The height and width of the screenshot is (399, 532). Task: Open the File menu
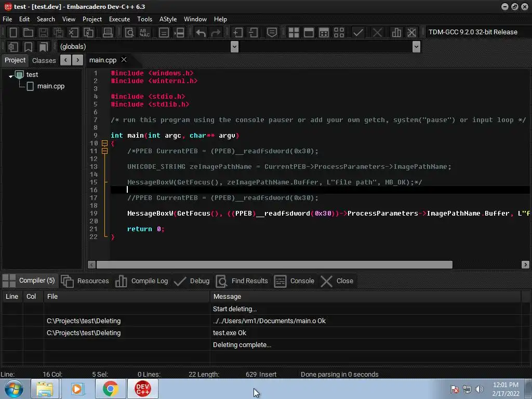click(x=7, y=19)
